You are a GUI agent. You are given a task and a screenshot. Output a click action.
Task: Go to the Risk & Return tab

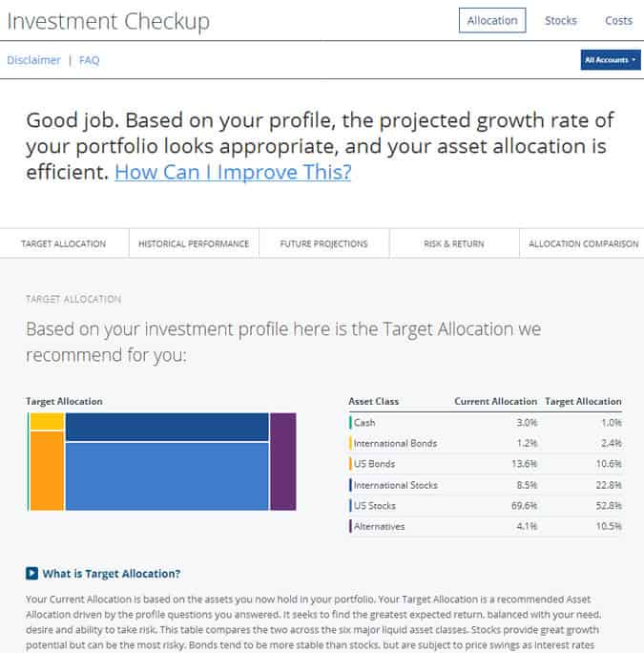click(x=454, y=243)
